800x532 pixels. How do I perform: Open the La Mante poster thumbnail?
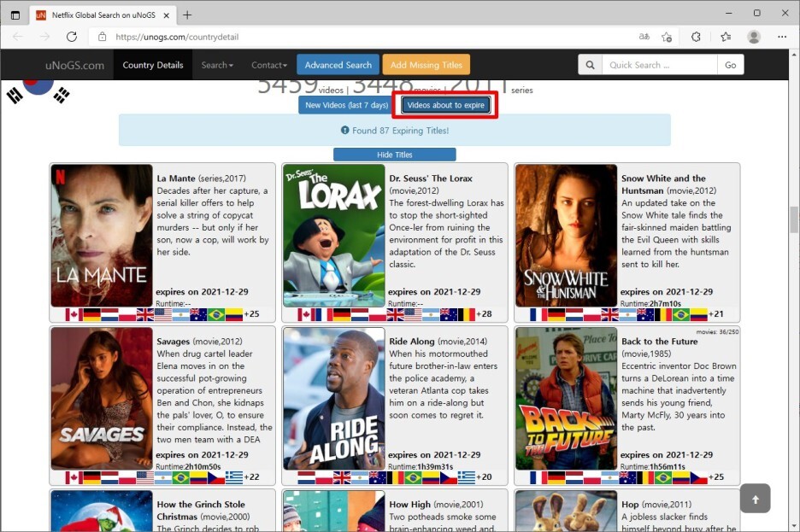(x=102, y=236)
